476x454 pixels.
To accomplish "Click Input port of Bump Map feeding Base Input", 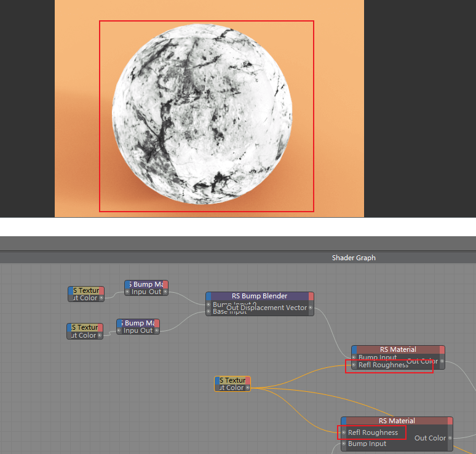I will [x=119, y=331].
